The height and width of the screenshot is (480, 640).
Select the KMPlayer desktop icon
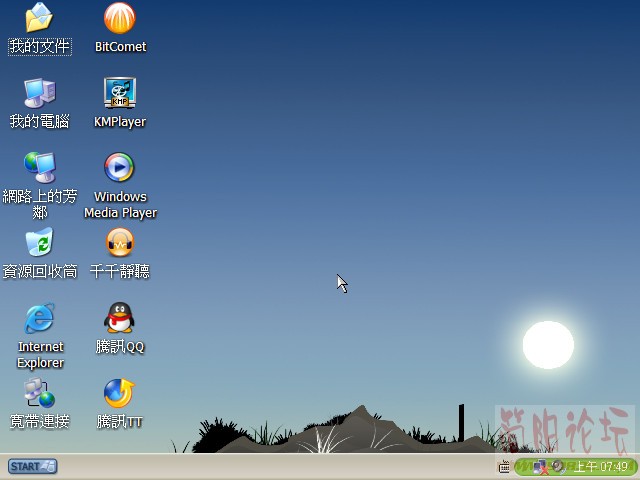click(x=120, y=93)
